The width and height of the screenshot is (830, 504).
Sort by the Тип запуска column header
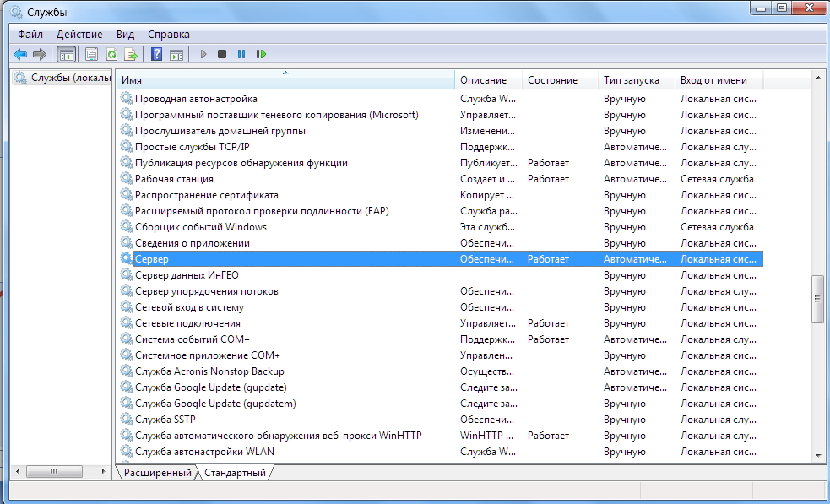point(629,80)
